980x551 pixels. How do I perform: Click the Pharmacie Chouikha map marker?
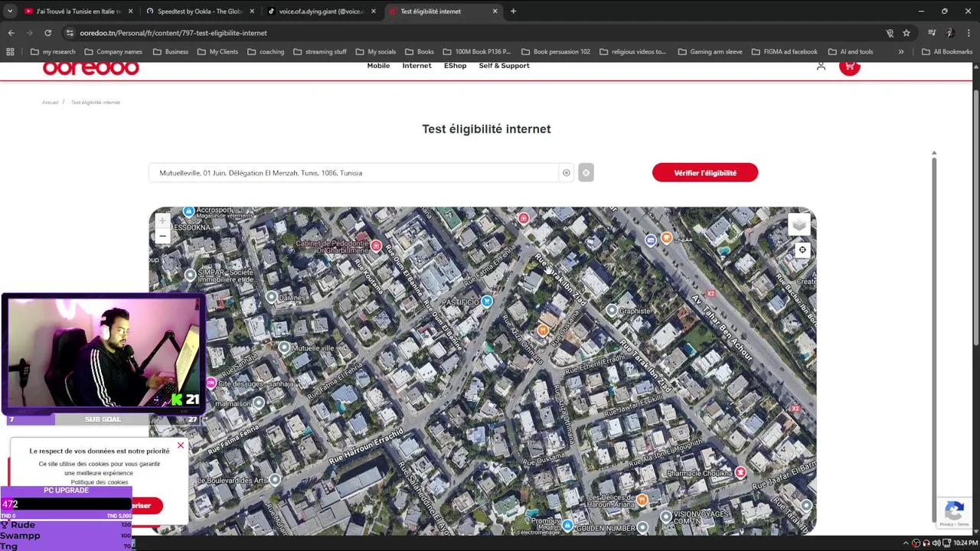[740, 473]
